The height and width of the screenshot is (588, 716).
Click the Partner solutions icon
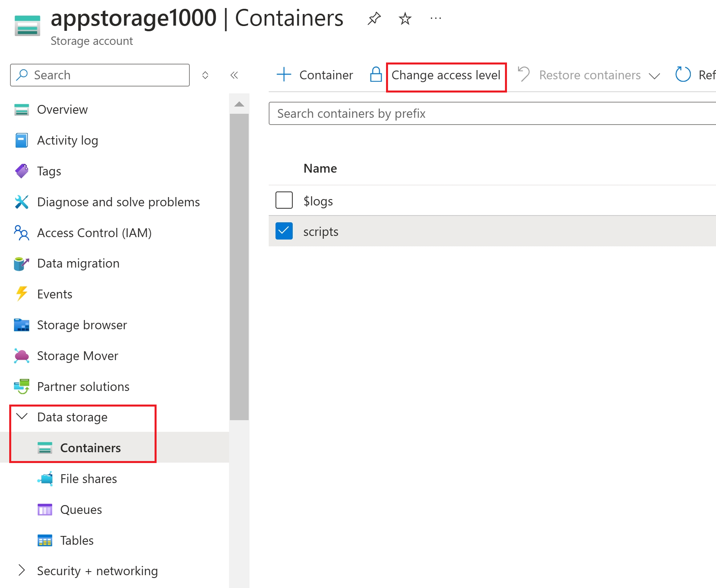tap(22, 387)
